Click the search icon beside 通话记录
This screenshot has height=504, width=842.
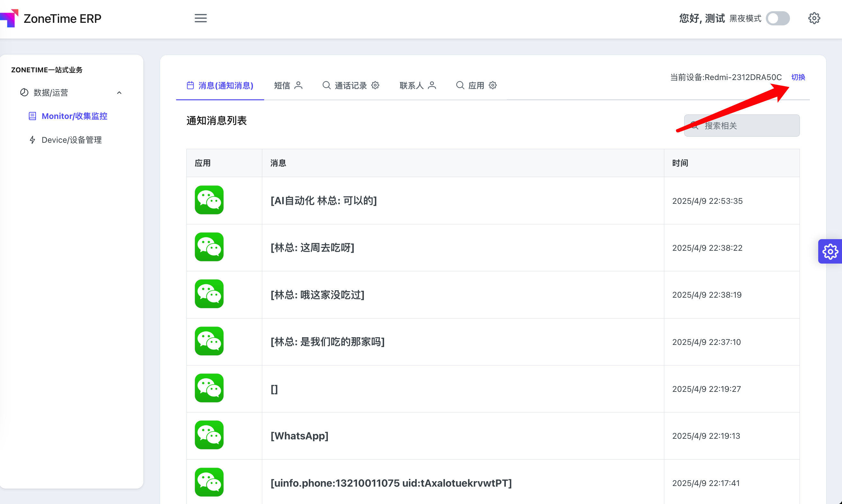326,85
